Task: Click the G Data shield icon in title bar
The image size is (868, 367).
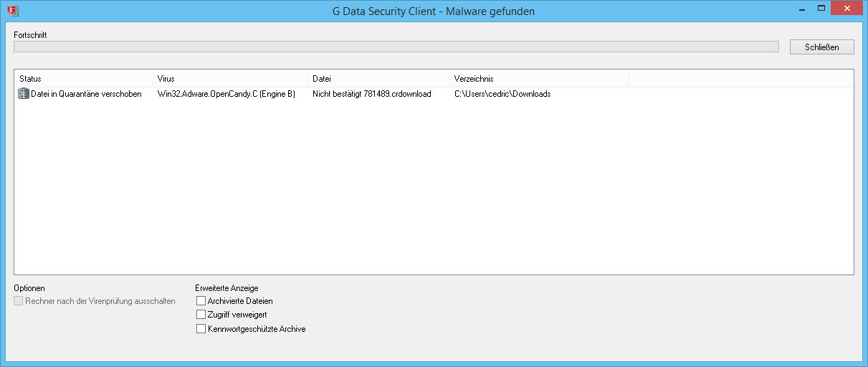Action: tap(12, 11)
